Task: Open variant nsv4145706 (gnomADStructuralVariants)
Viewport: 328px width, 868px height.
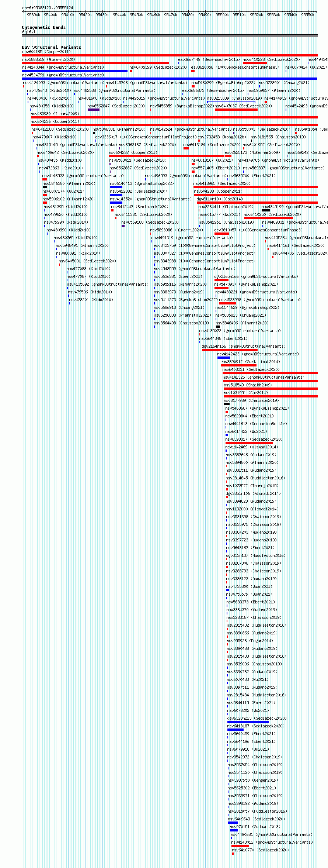Action: (x=146, y=83)
